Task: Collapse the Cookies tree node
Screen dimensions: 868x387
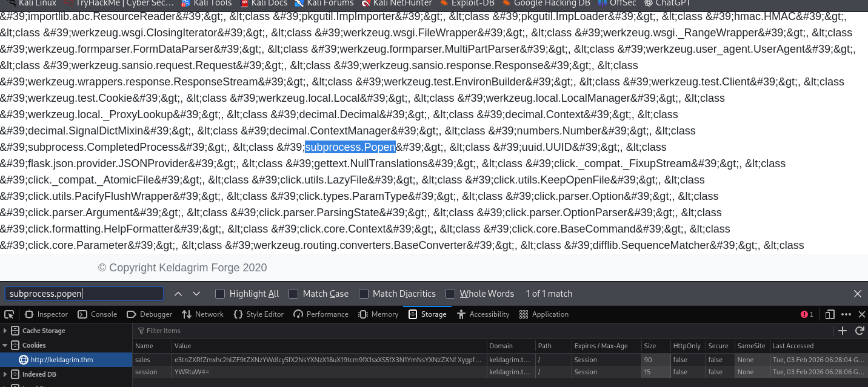Action: [5, 345]
